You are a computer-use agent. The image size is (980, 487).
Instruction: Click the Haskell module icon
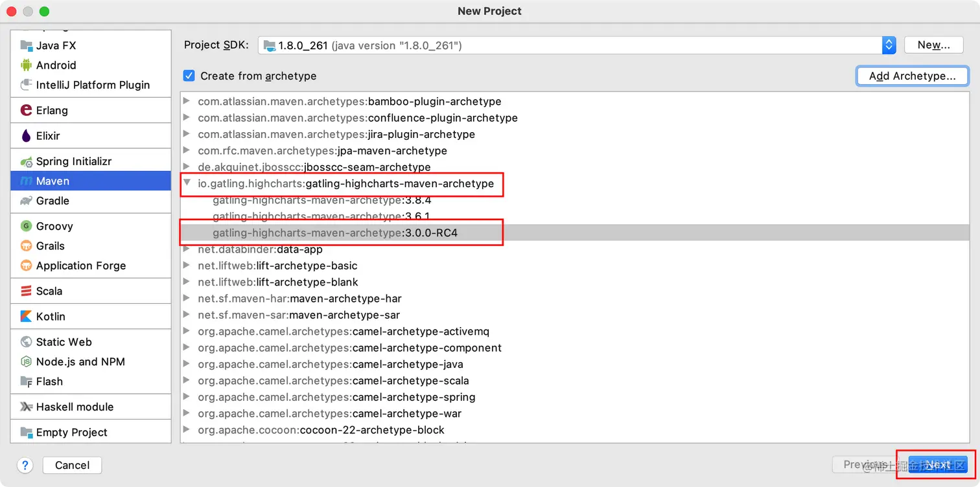pyautogui.click(x=26, y=407)
